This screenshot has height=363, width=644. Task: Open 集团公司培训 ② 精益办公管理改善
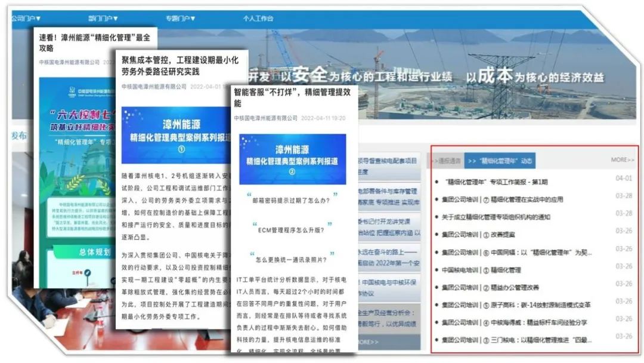[x=490, y=287]
